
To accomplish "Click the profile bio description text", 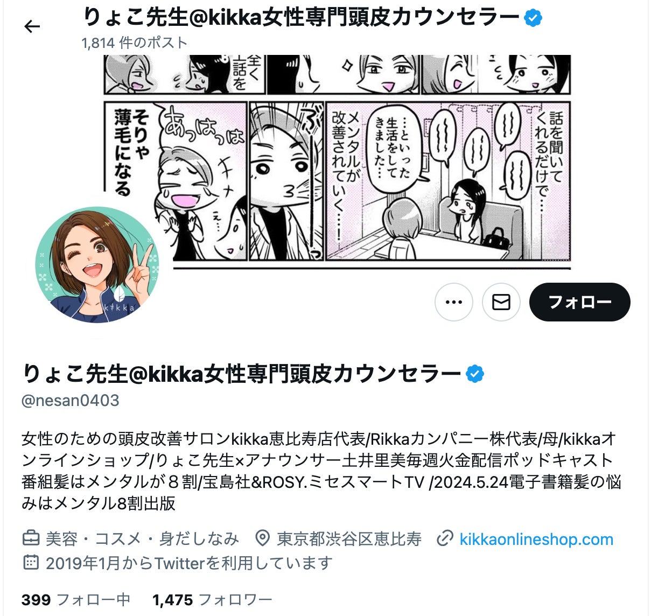I will [321, 471].
